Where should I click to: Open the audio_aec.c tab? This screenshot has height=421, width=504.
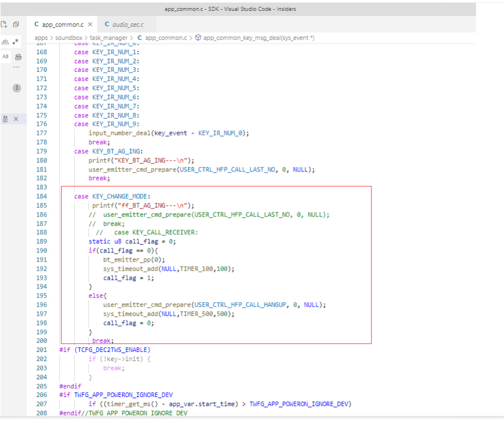[128, 25]
